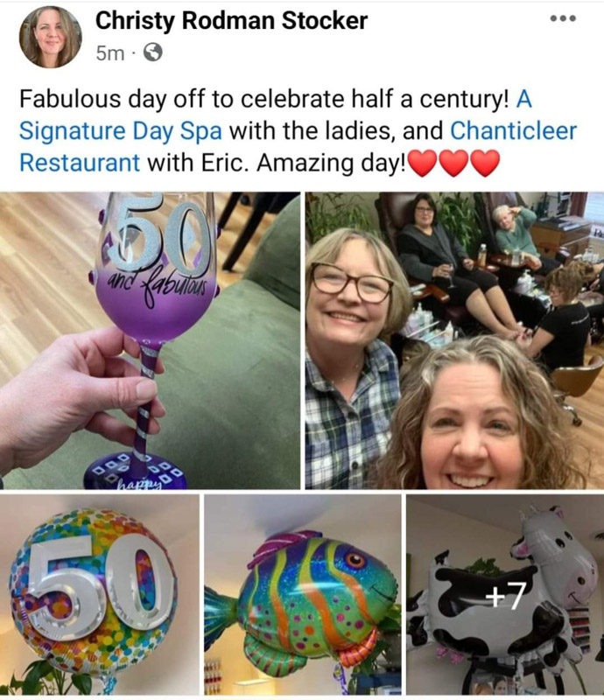Open the spa selfie group photo

click(x=454, y=340)
